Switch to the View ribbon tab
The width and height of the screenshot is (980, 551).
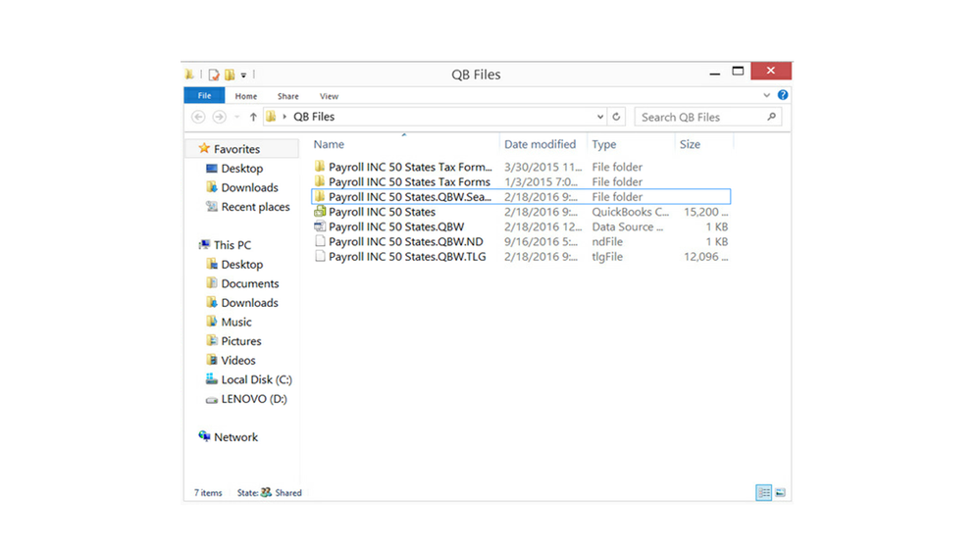pos(329,96)
